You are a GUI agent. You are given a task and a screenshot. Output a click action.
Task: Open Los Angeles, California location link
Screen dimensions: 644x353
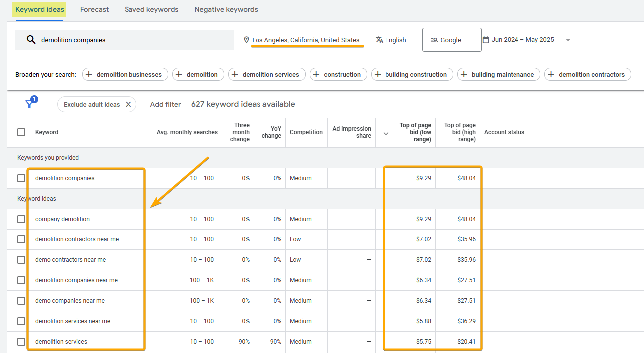pyautogui.click(x=306, y=40)
